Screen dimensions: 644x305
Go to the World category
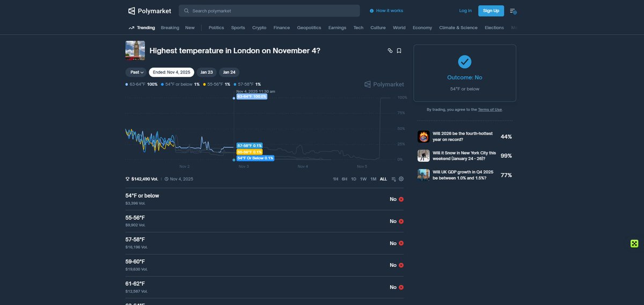399,27
